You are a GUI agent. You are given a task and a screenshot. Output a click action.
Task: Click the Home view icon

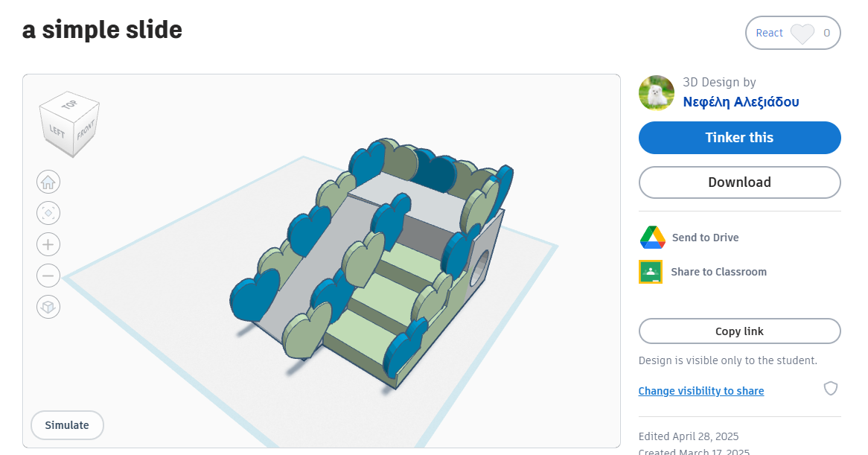coord(48,182)
